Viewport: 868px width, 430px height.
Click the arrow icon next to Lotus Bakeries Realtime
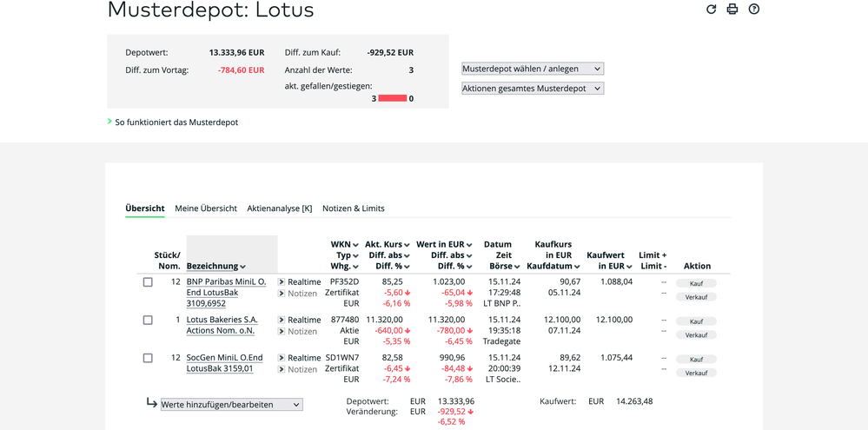(282, 320)
